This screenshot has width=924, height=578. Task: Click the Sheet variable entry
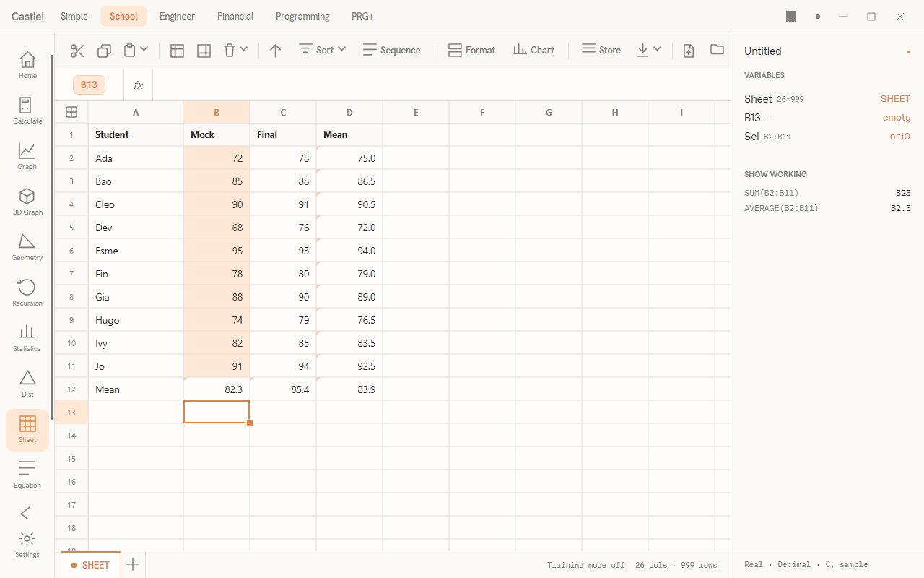click(x=827, y=99)
